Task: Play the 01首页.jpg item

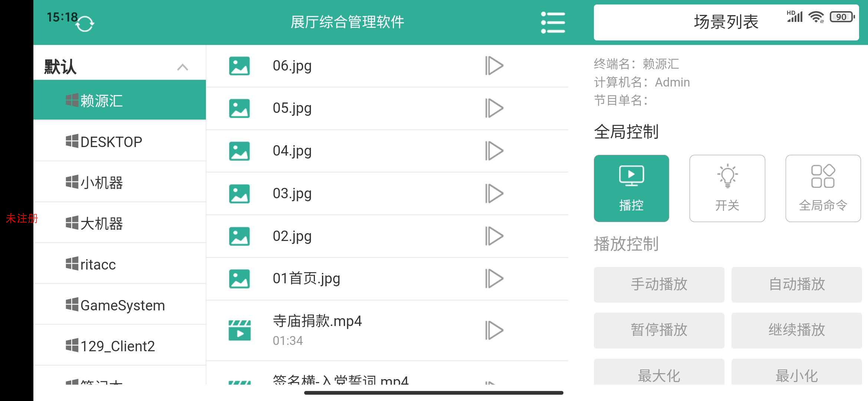Action: [495, 278]
